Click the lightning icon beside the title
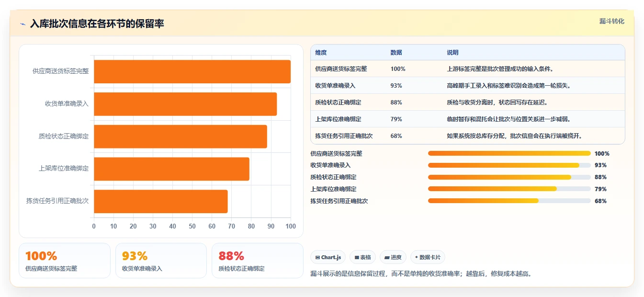Screen dimensions: 644x297 click(23, 23)
